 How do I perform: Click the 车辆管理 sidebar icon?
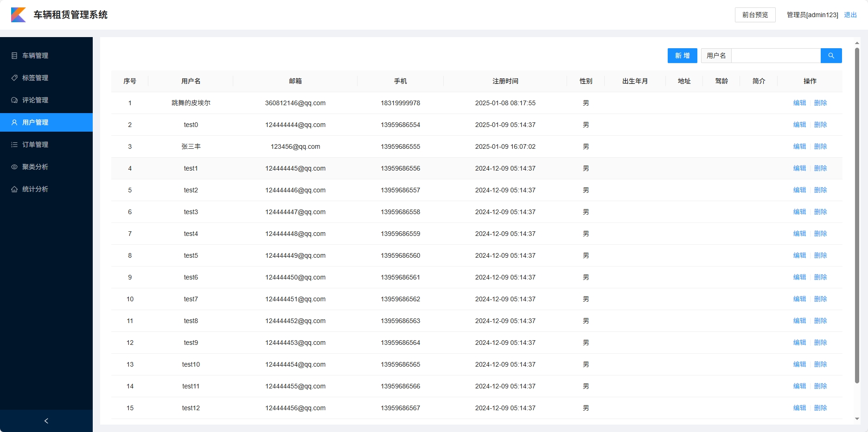pyautogui.click(x=14, y=56)
